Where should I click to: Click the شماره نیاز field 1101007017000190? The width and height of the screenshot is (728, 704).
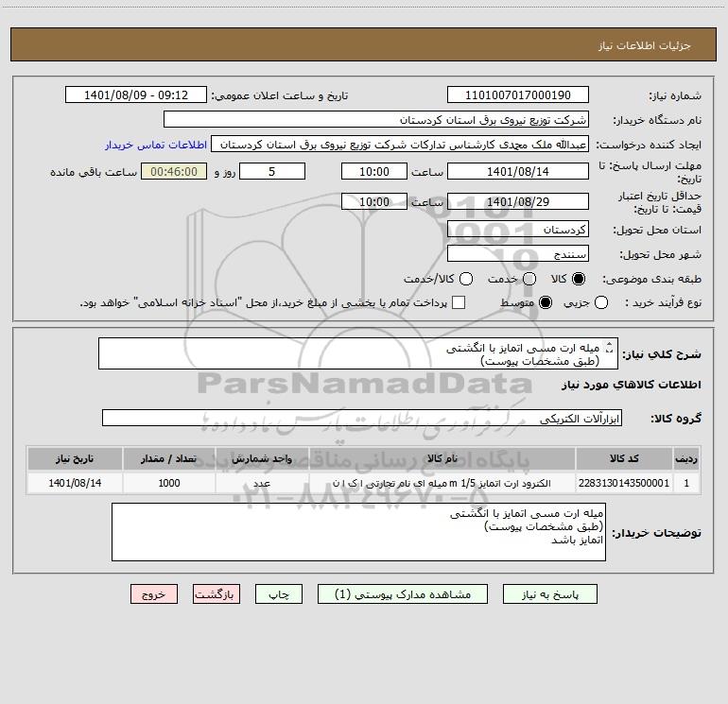click(x=518, y=94)
